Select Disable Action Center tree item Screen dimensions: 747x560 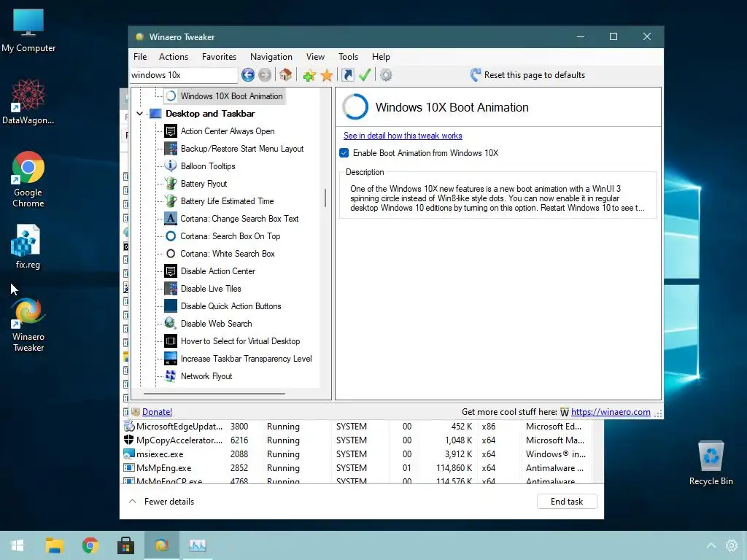(x=209, y=271)
